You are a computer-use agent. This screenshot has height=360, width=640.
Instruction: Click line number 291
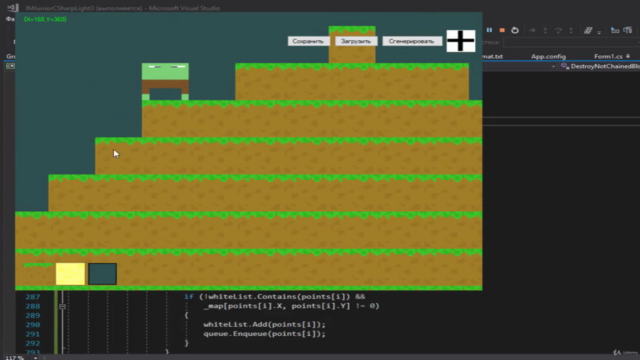(x=33, y=334)
